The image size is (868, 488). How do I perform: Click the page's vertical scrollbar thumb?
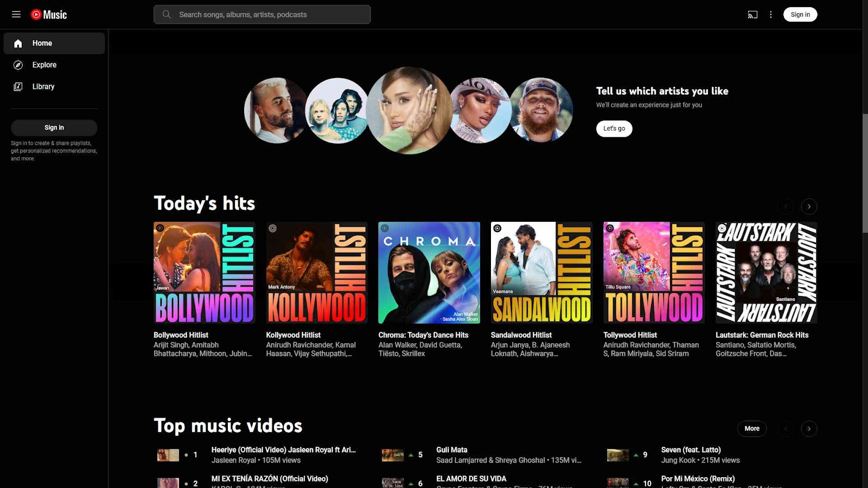click(x=865, y=174)
